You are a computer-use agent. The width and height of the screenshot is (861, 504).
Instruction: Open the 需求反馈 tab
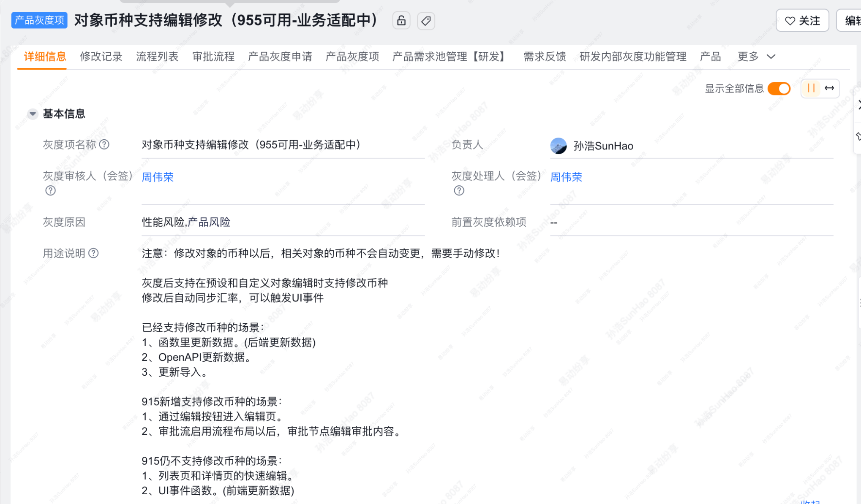[x=545, y=57]
